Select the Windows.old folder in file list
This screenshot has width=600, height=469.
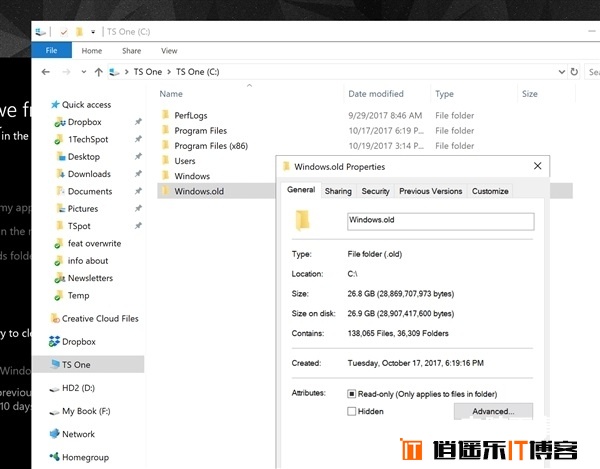pyautogui.click(x=199, y=191)
